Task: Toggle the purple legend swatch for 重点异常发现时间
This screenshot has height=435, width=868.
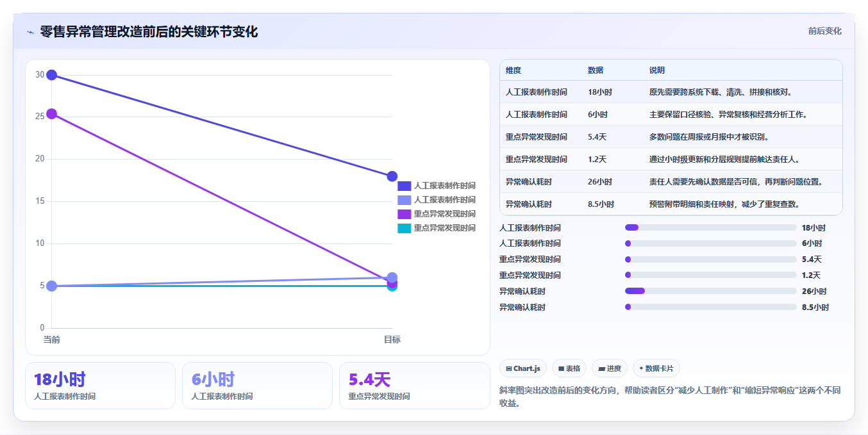Action: 404,214
